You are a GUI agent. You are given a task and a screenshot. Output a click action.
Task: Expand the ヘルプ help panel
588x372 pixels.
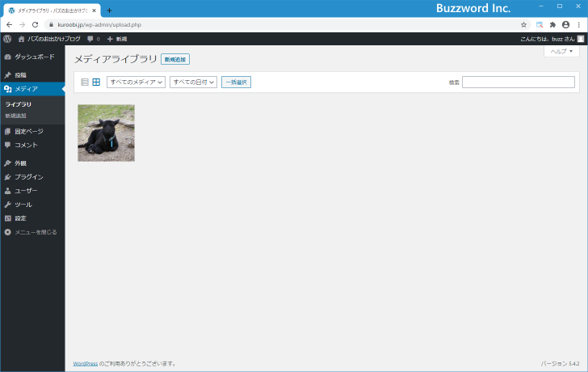coord(561,51)
